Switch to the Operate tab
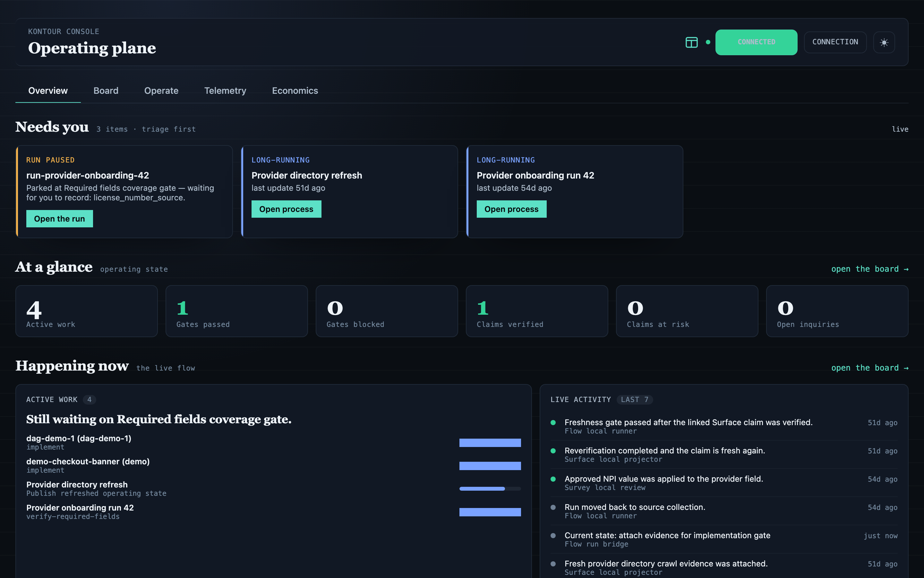The width and height of the screenshot is (924, 578). pos(161,91)
